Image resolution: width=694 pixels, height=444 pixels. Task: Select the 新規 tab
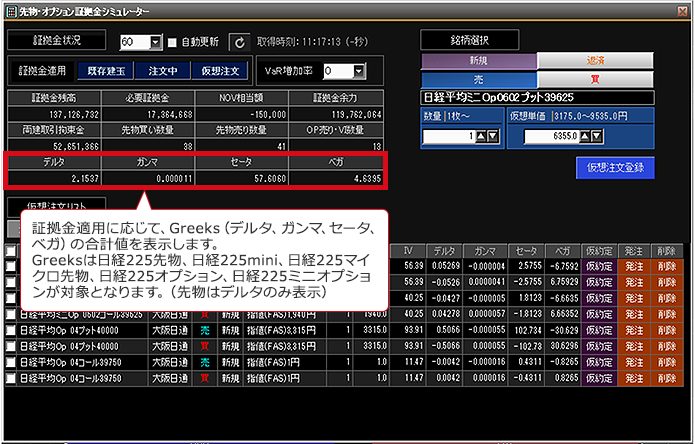click(478, 61)
